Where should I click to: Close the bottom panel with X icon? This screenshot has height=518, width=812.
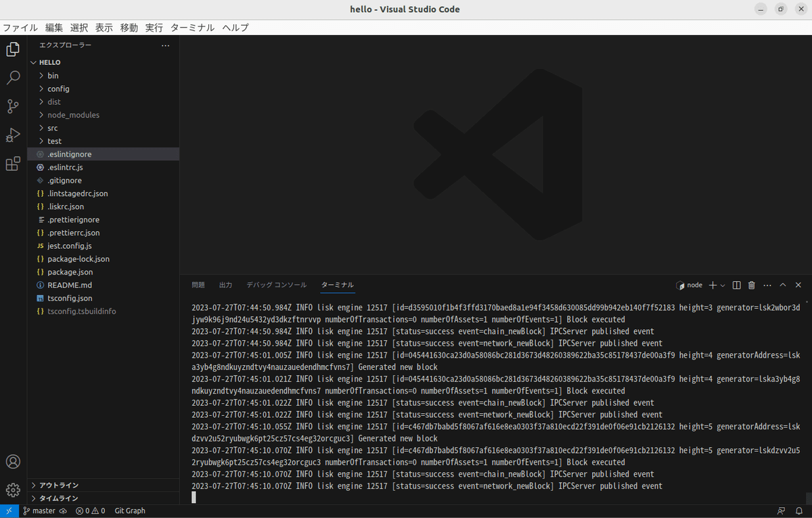(x=798, y=285)
